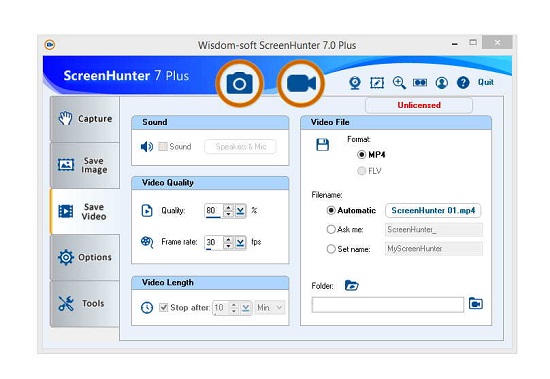Click the Video File panel header

pyautogui.click(x=396, y=122)
